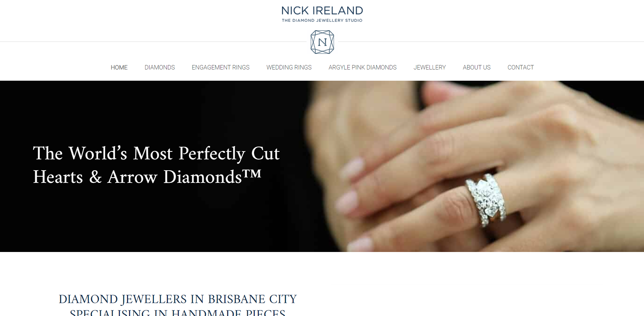The image size is (644, 316).
Task: Visit the ABOUT US page
Action: click(x=477, y=67)
